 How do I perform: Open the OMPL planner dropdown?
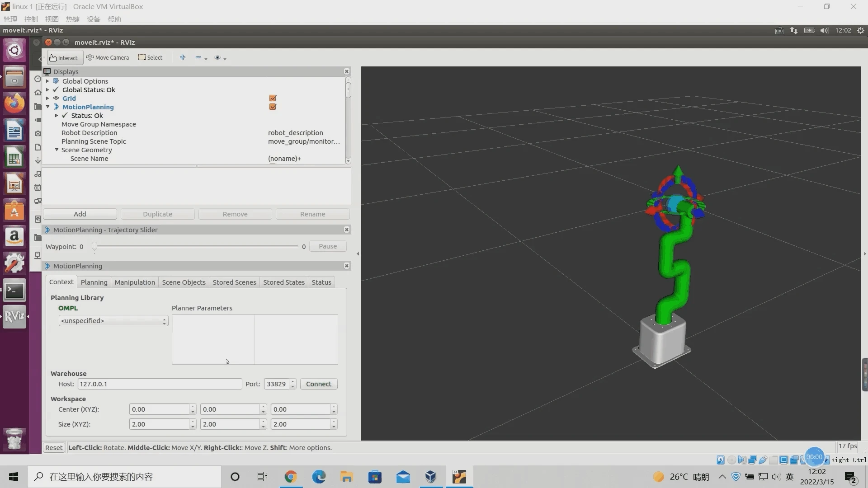point(113,321)
